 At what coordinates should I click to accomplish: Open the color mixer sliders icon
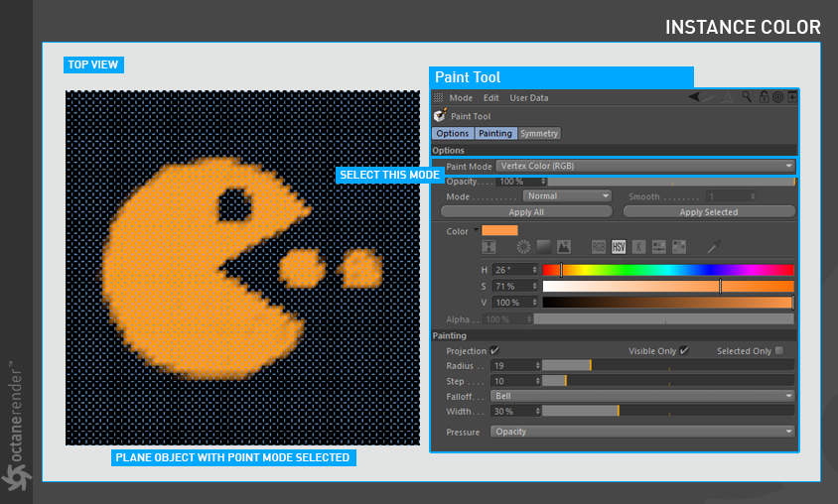pyautogui.click(x=659, y=247)
